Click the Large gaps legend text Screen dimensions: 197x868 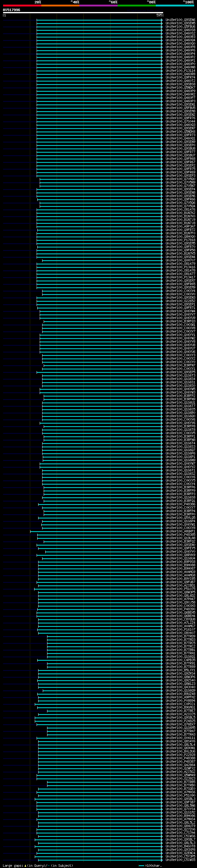point(38,865)
